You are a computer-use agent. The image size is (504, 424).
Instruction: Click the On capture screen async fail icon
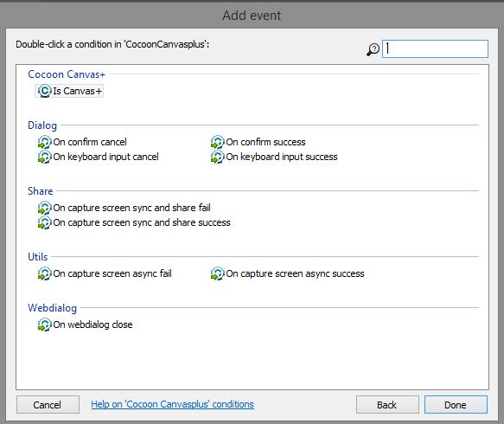(x=44, y=273)
